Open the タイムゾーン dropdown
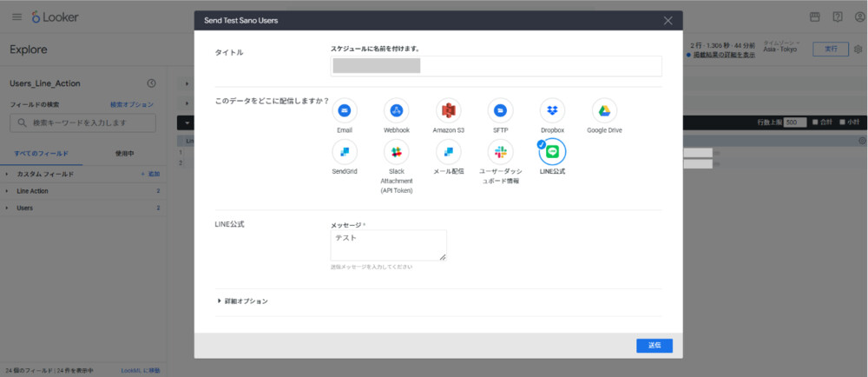 tap(781, 46)
